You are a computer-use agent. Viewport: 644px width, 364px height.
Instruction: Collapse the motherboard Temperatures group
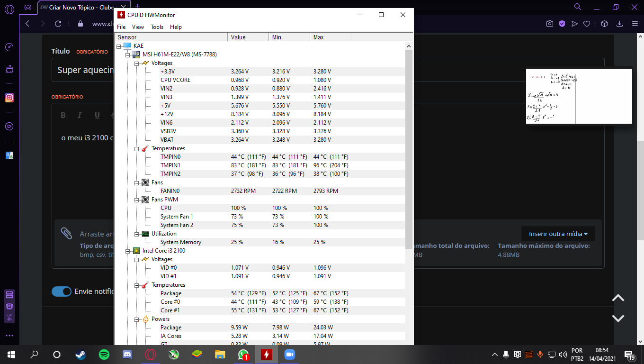click(x=137, y=148)
